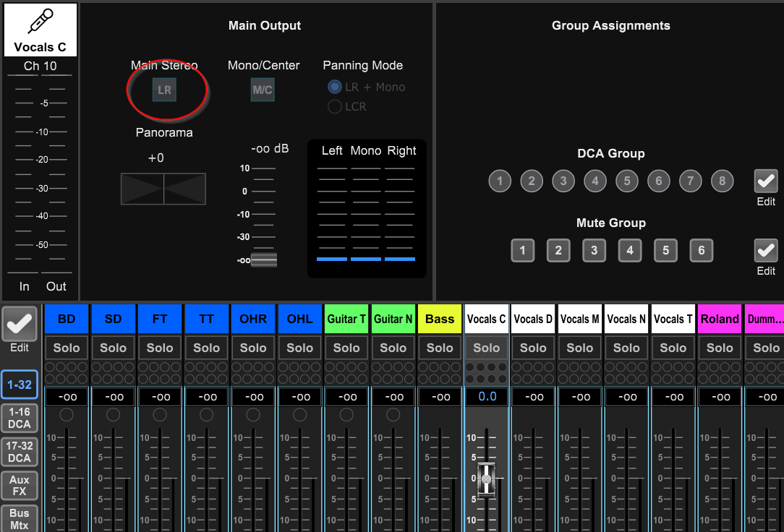The width and height of the screenshot is (784, 532).
Task: Select the OHL channel label
Action: point(300,319)
